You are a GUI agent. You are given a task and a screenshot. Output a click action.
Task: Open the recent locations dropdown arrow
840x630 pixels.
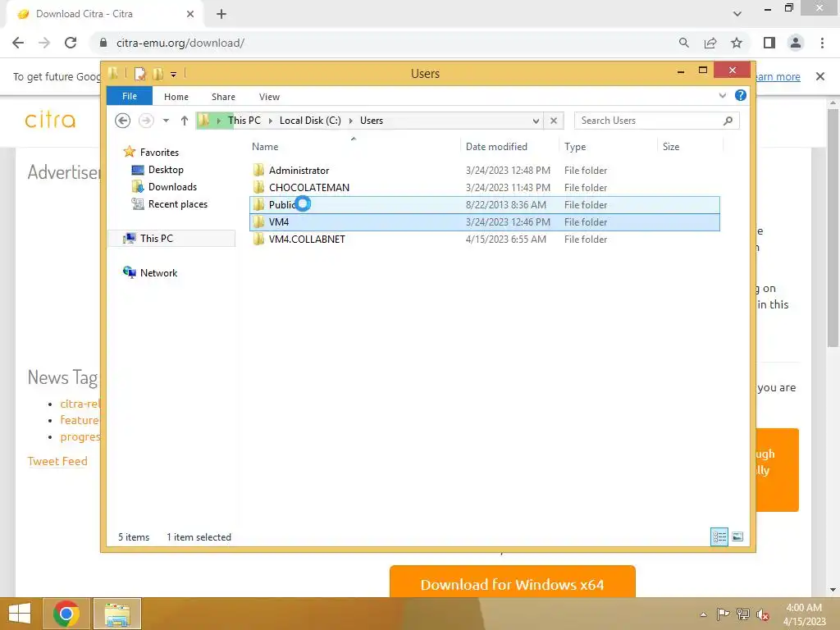[166, 121]
